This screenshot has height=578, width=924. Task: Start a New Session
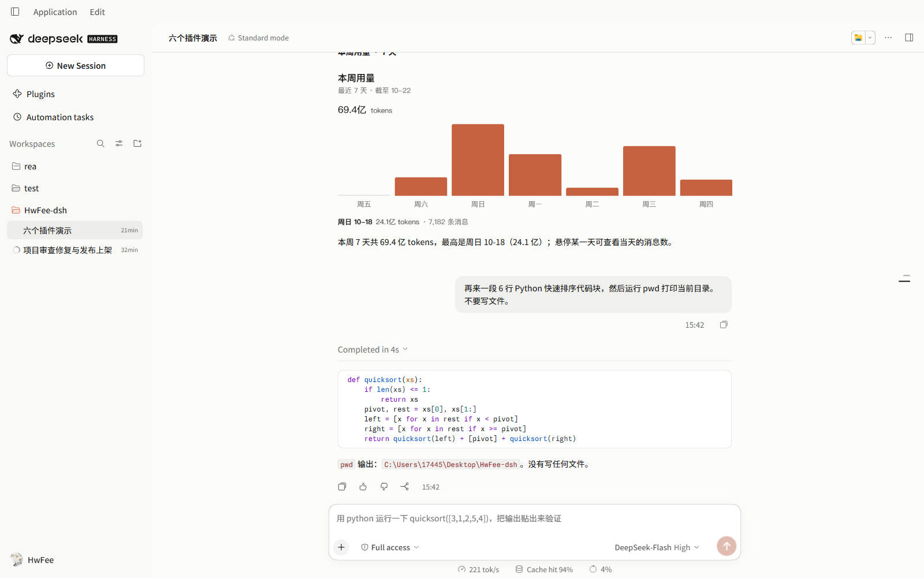coord(76,65)
